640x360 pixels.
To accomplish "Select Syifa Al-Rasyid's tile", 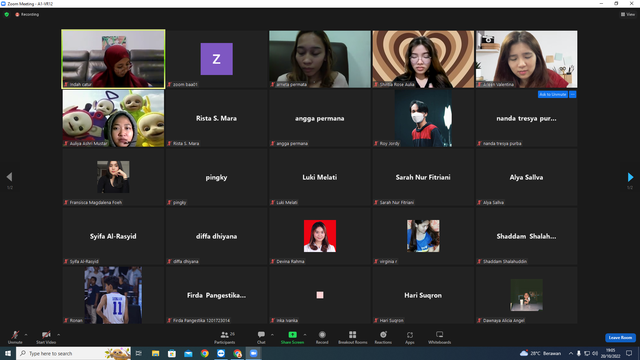I will [x=113, y=236].
